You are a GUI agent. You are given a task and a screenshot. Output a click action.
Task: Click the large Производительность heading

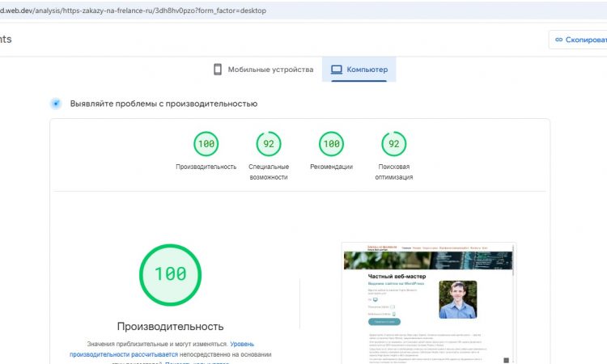tap(170, 327)
